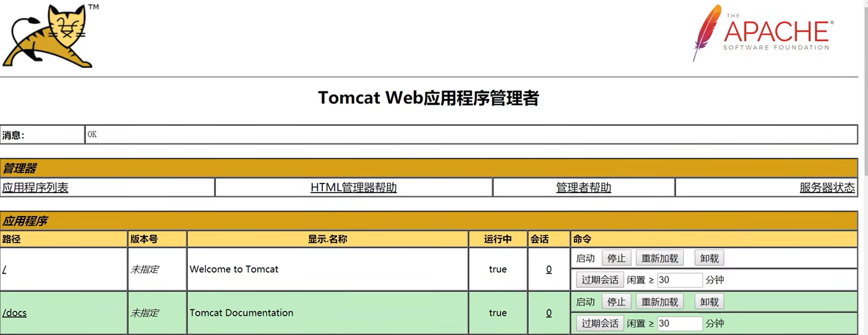Click disabled 启动 text in root row
868x335 pixels.
click(x=585, y=258)
